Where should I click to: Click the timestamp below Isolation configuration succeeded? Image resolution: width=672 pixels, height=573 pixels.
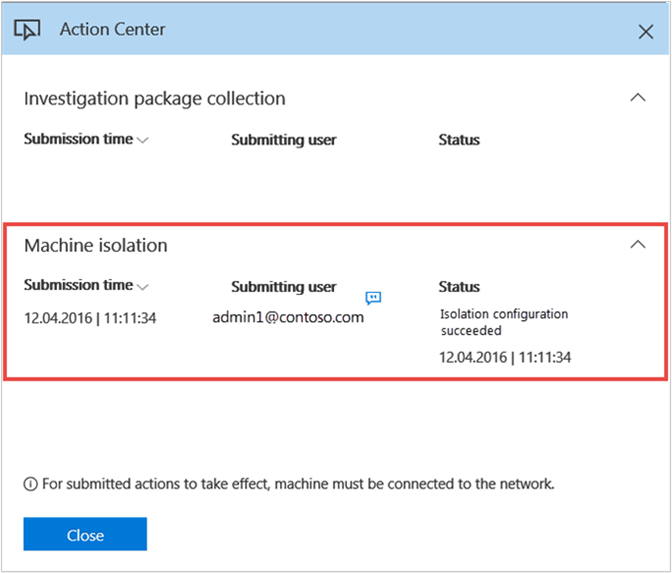pos(505,357)
